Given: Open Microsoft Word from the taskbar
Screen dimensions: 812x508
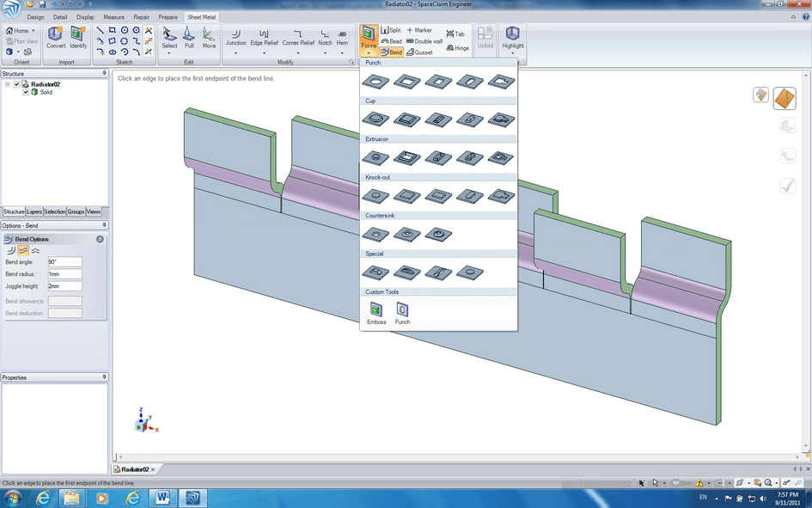Looking at the screenshot, I should (162, 499).
